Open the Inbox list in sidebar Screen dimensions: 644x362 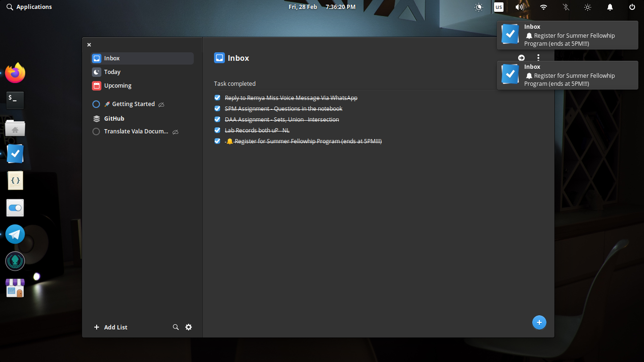pos(142,58)
